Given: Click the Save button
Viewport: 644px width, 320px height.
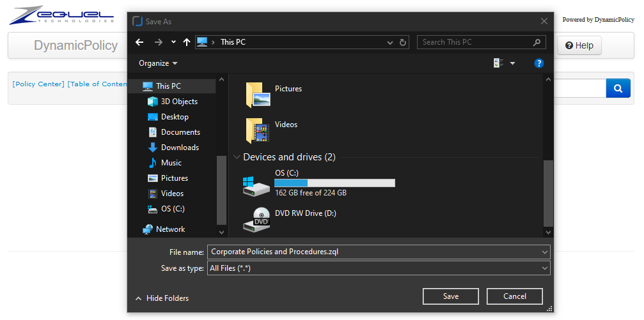Looking at the screenshot, I should click(450, 296).
